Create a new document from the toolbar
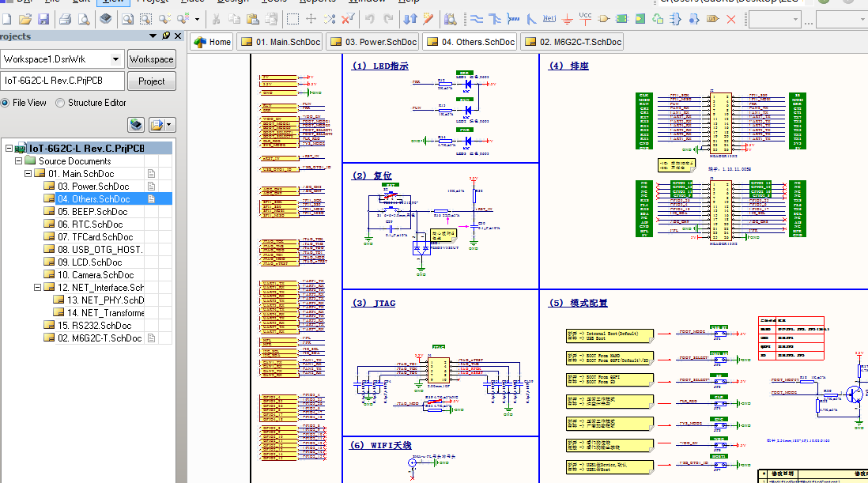 [x=6, y=19]
